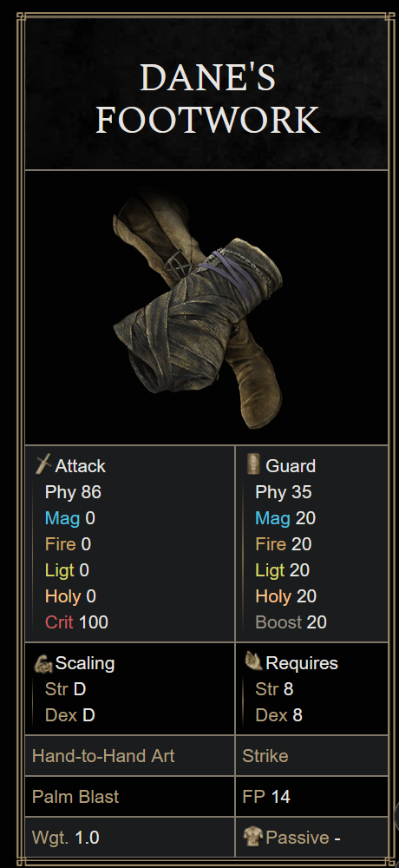Viewport: 399px width, 868px height.
Task: Click the Passive armor icon
Action: pyautogui.click(x=253, y=837)
